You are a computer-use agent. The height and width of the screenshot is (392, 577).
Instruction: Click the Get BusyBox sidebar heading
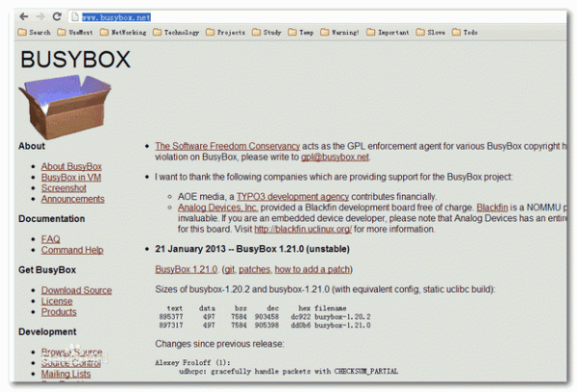point(47,270)
